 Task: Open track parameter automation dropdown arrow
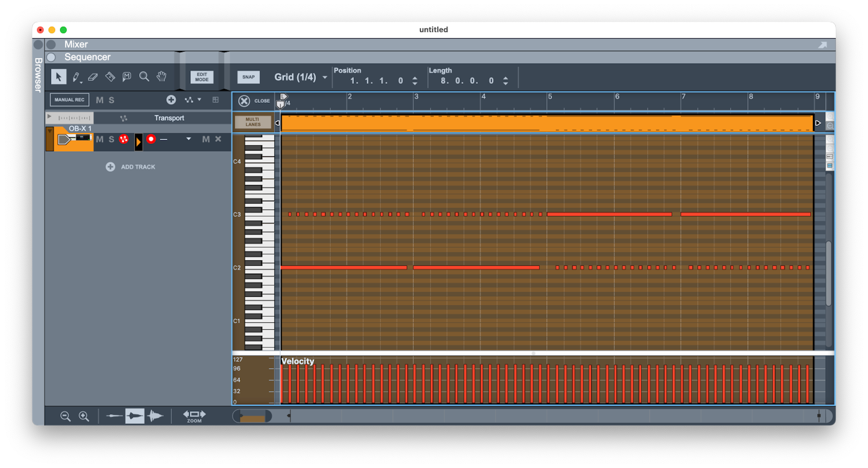tap(199, 99)
